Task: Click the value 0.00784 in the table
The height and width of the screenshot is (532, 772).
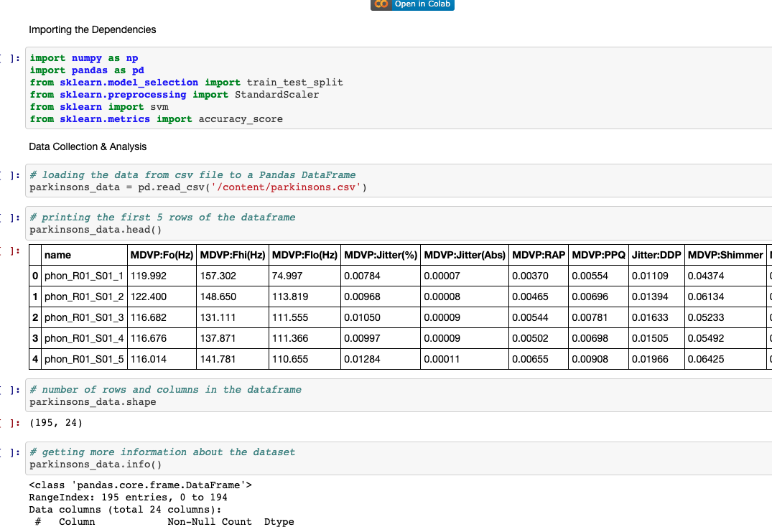Action: pyautogui.click(x=363, y=276)
